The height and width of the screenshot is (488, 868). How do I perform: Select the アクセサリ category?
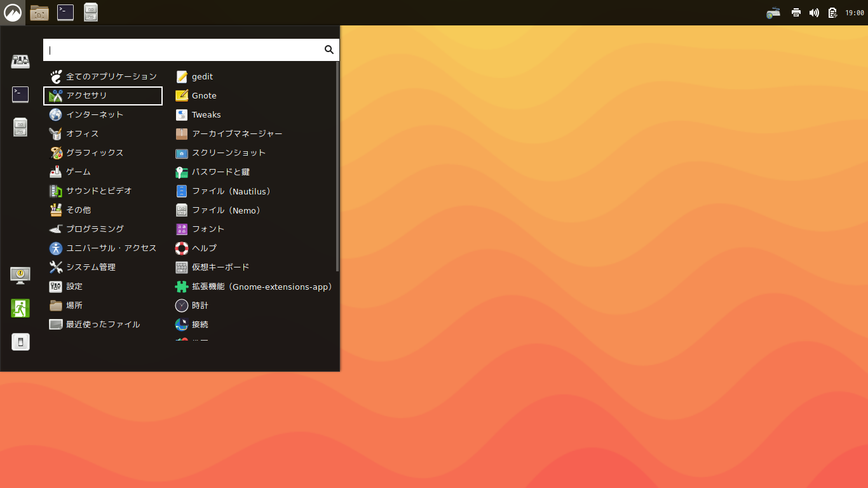[x=103, y=96]
